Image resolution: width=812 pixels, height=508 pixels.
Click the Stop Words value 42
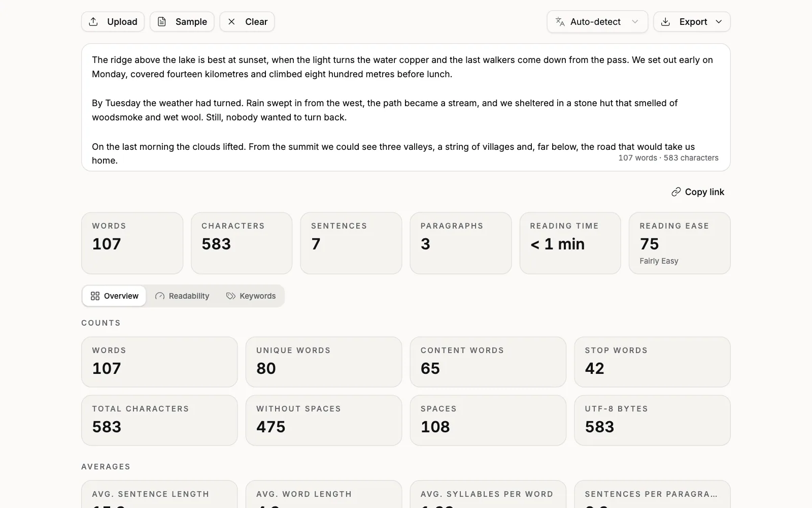594,369
